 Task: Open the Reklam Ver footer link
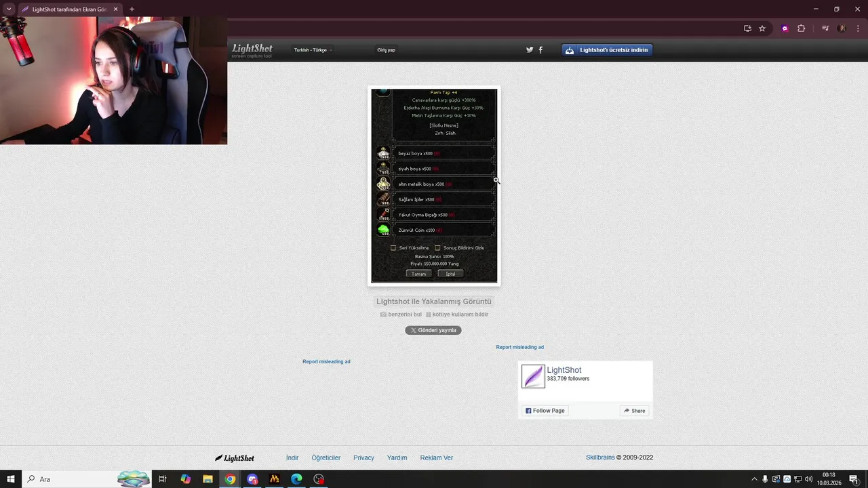437,457
